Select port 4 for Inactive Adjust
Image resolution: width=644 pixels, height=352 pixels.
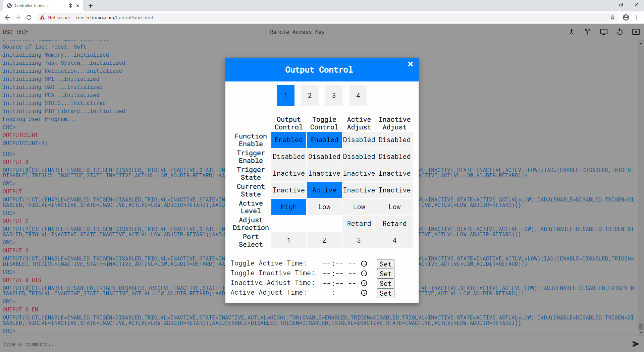pos(394,240)
